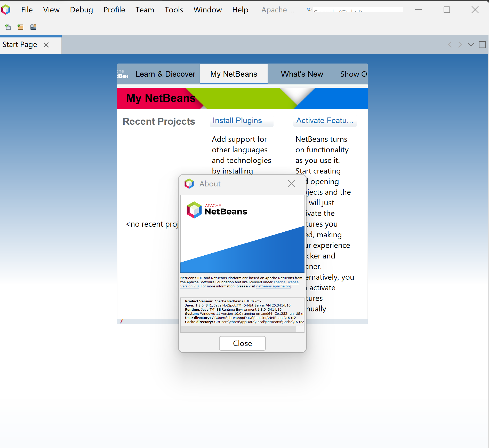
Task: Open the Tools menu
Action: point(174,10)
